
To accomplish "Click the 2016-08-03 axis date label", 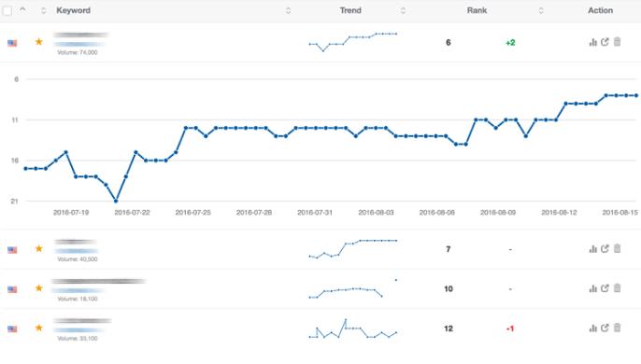I will coord(376,213).
